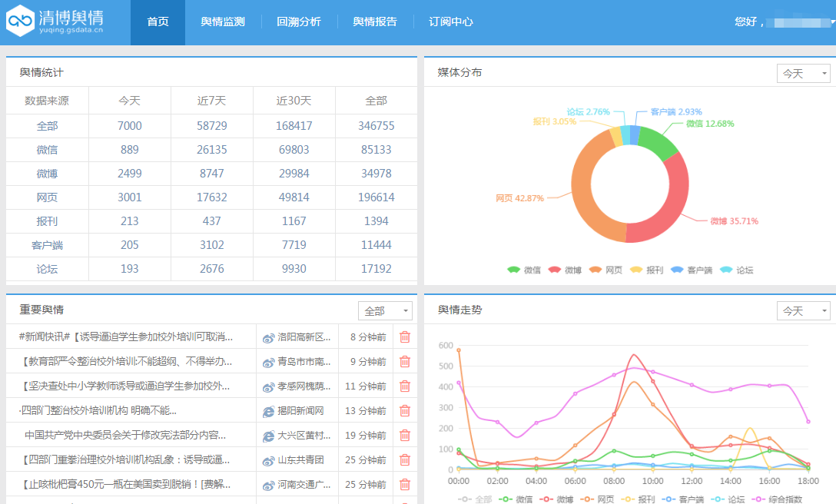This screenshot has height=504, width=836.
Task: Delete the #新闻快讯# news item with trash icon
Action: tap(405, 337)
